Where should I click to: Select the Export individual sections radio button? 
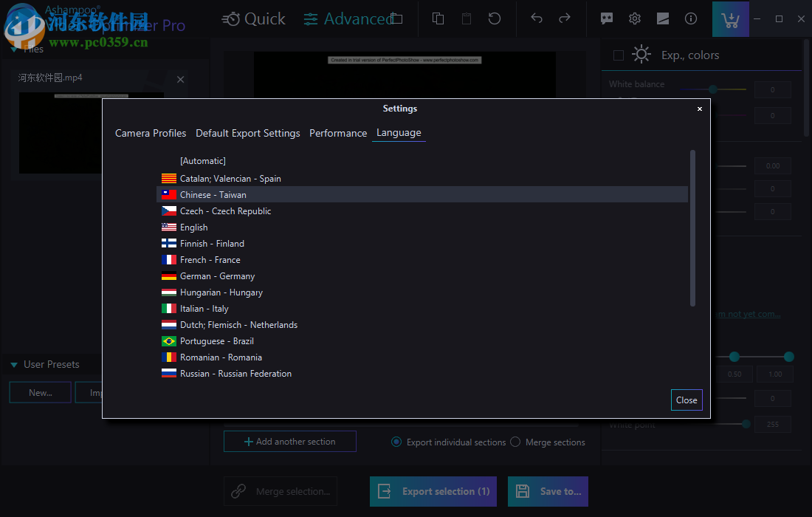[397, 441]
